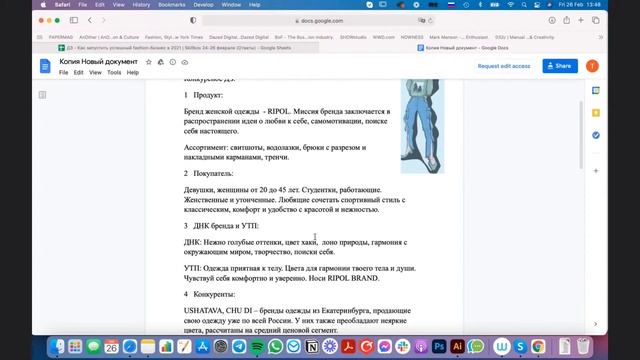This screenshot has width=640, height=360.
Task: Show Safari tab overview icon
Action: [x=596, y=20]
